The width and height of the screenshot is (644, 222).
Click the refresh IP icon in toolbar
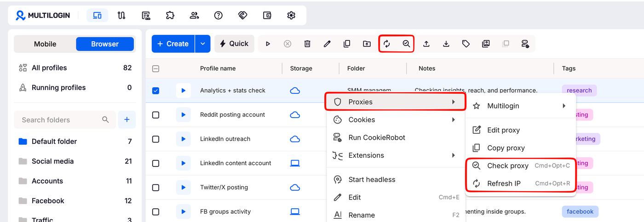coord(387,44)
